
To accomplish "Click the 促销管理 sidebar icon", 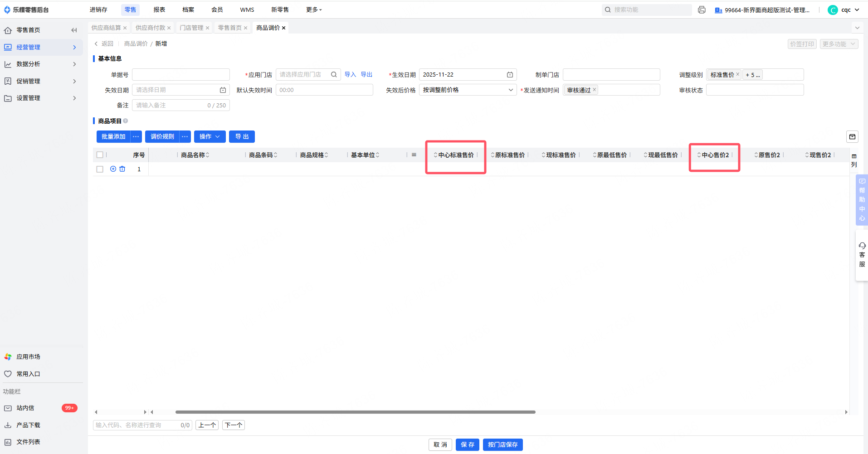I will [8, 81].
